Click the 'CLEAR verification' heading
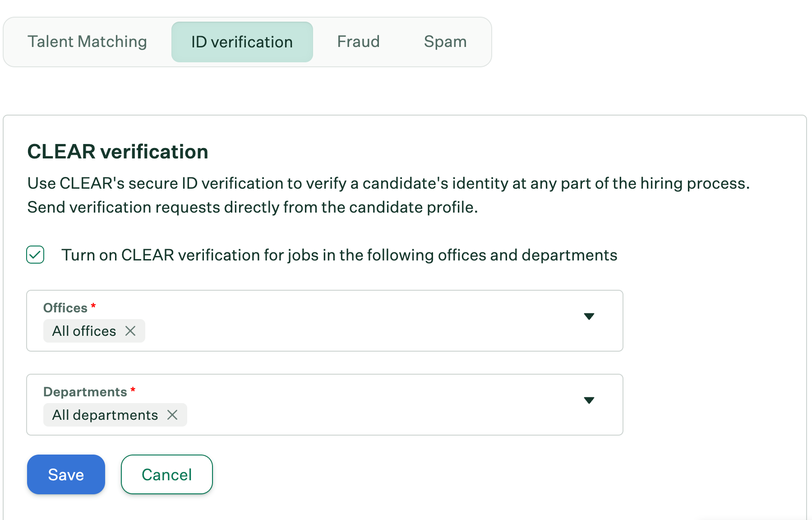This screenshot has width=812, height=520. point(118,152)
